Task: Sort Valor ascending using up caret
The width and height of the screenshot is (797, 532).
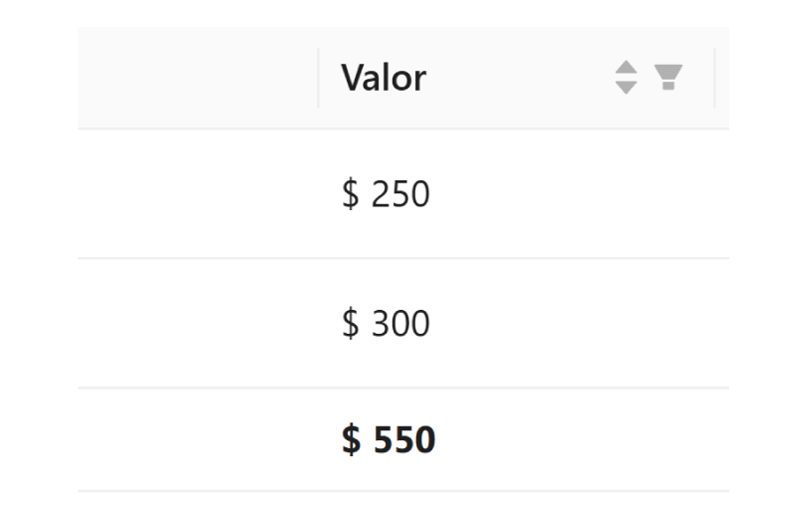Action: tap(626, 68)
